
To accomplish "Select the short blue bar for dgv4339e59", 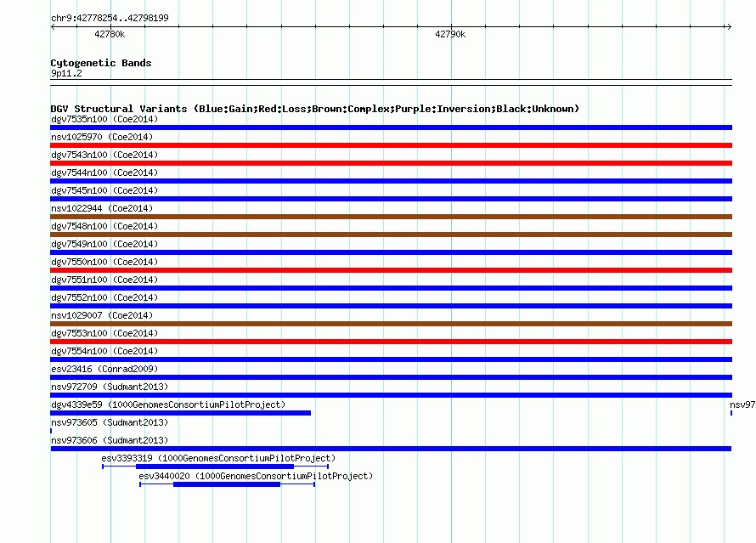I will [181, 413].
